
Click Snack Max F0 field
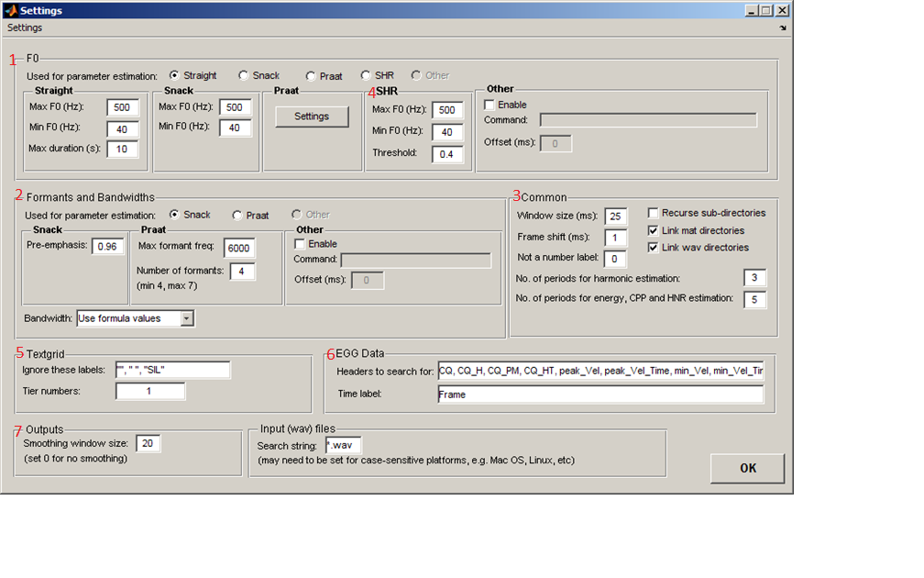(x=235, y=107)
